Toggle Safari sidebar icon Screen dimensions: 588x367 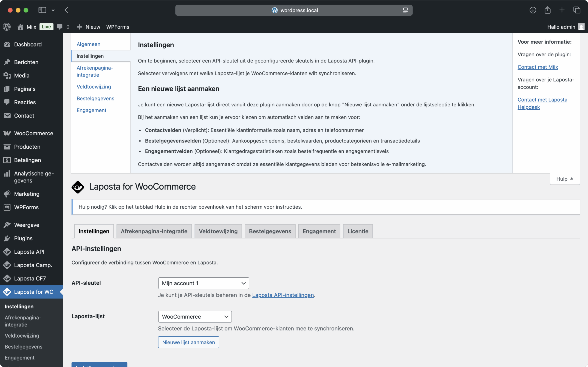click(42, 10)
